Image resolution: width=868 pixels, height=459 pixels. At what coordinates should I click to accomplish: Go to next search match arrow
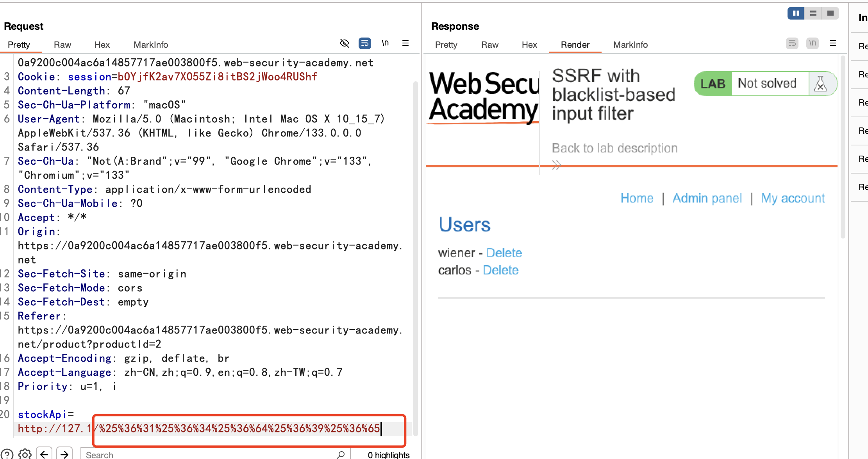pyautogui.click(x=64, y=454)
